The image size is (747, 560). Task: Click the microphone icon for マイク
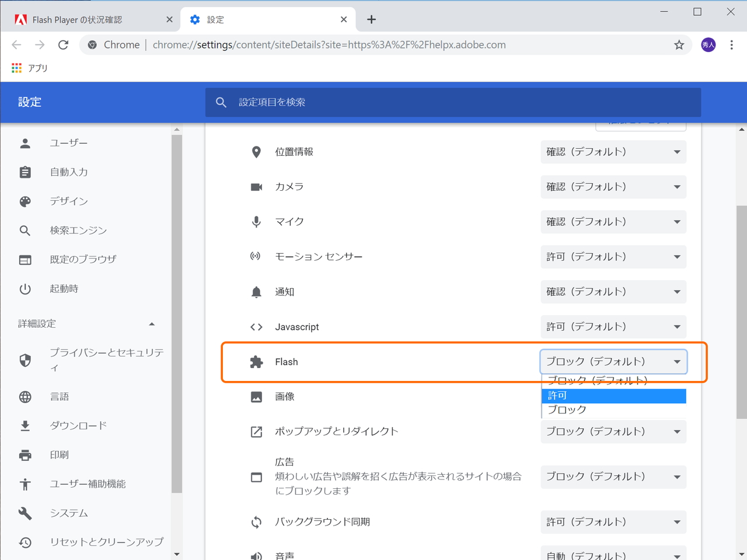pyautogui.click(x=256, y=222)
